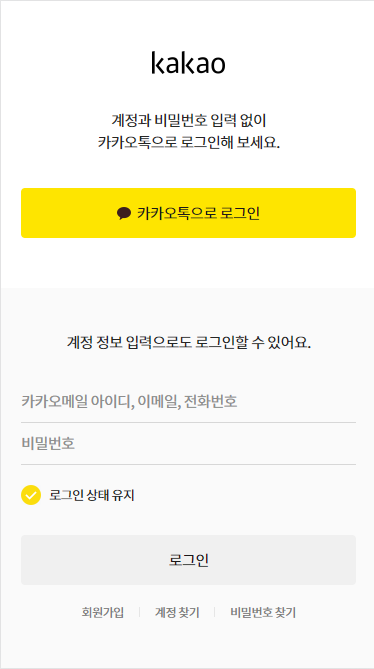374x669 pixels.
Task: Uncheck the yellow 로그인 상태 유지 checkmark
Action: click(x=31, y=495)
